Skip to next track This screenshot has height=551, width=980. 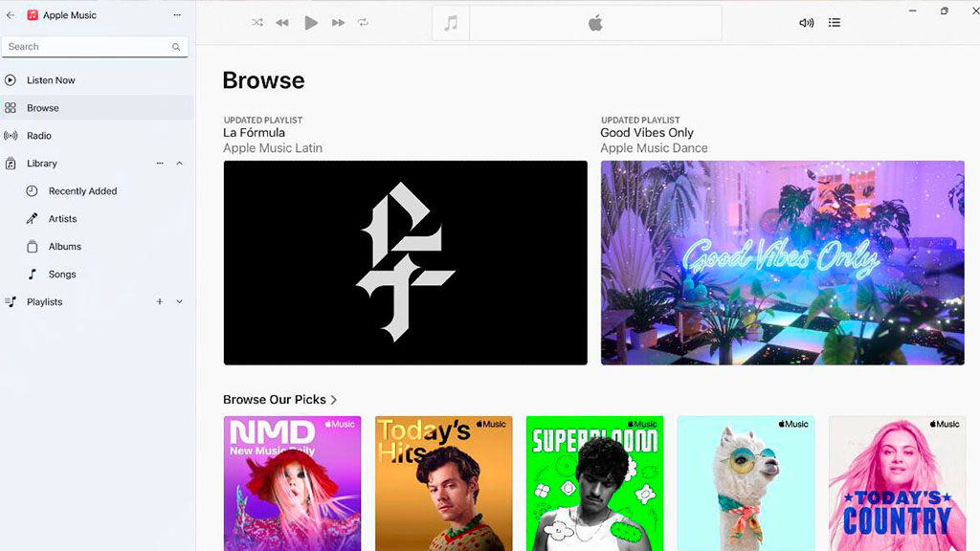[x=338, y=23]
